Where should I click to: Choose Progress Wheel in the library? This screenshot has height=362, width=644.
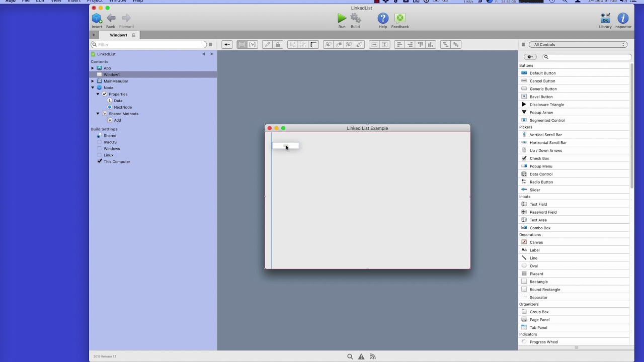pyautogui.click(x=574, y=342)
